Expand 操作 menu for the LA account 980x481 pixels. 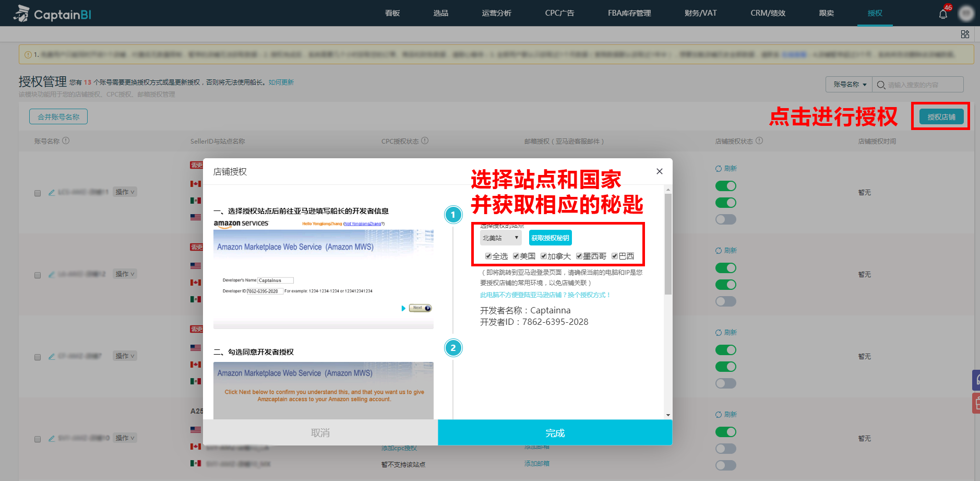[x=125, y=274]
